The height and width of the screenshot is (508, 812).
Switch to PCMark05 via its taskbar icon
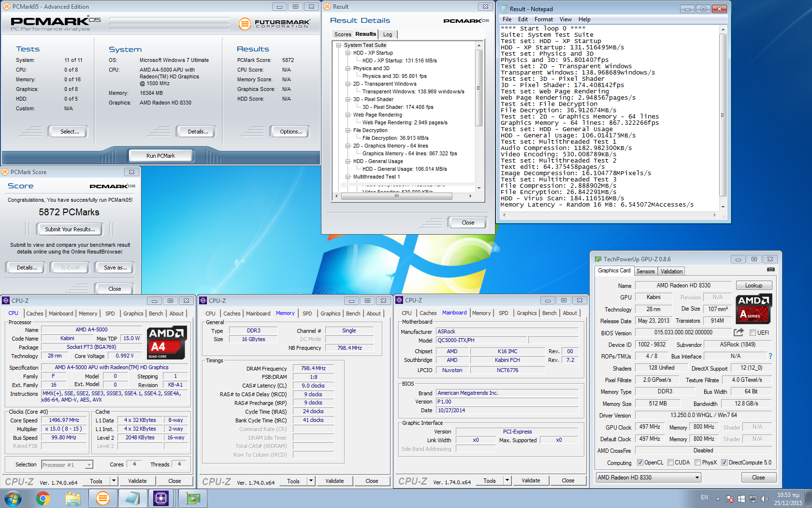click(x=103, y=498)
